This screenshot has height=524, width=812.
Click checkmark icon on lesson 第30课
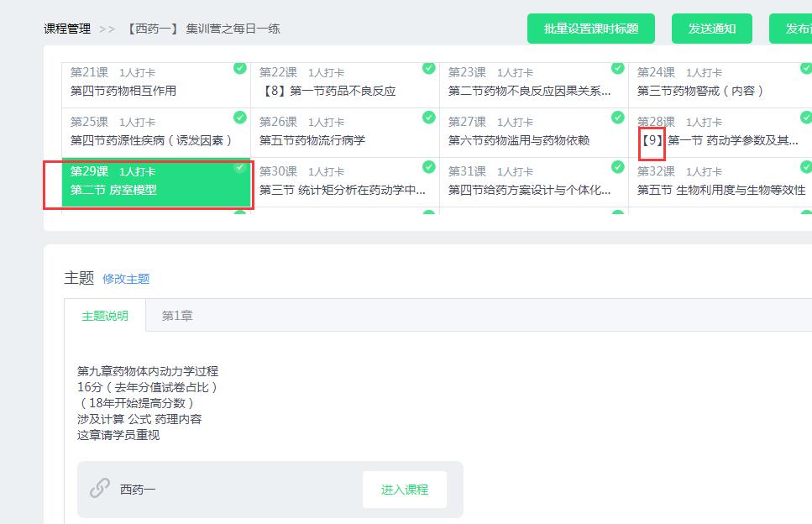(x=429, y=167)
